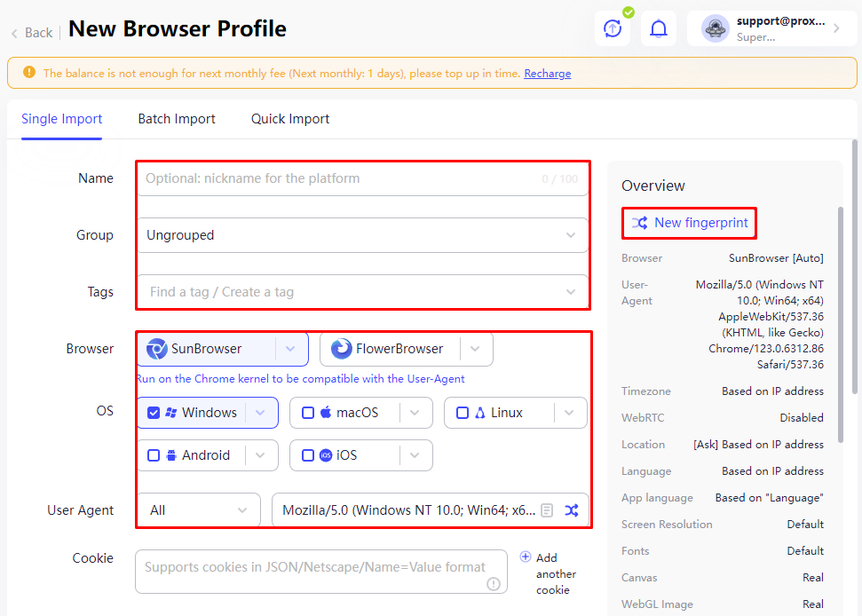Generate a New fingerprint
This screenshot has width=862, height=616.
[x=690, y=223]
